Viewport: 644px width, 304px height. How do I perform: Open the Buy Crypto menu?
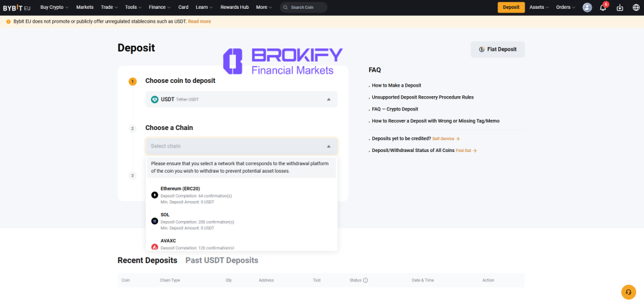pos(53,8)
